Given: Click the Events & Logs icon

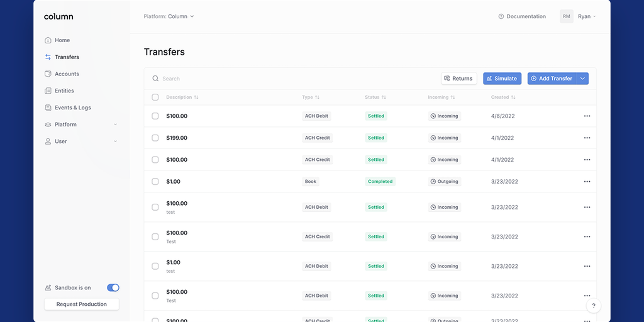Looking at the screenshot, I should 48,108.
